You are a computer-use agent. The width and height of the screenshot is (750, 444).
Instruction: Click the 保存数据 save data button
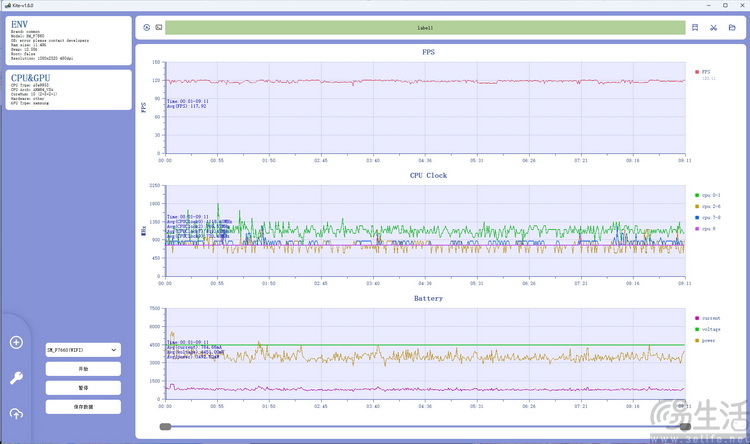click(83, 407)
